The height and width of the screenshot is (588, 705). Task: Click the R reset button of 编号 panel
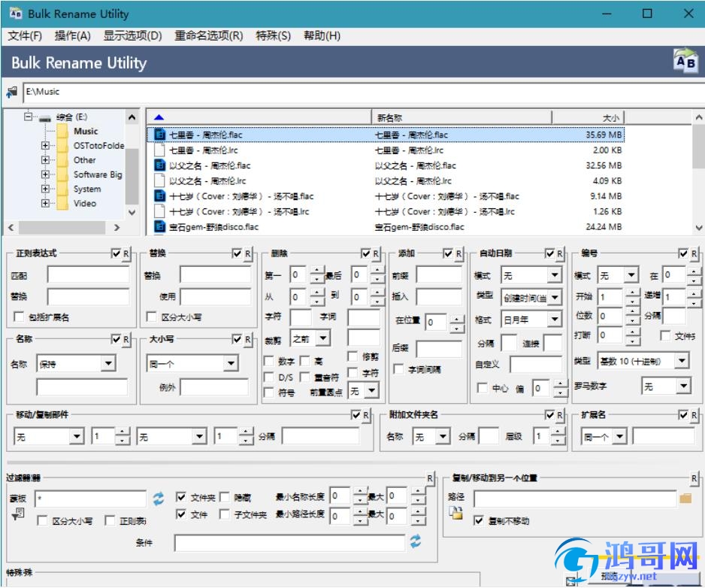click(x=694, y=253)
